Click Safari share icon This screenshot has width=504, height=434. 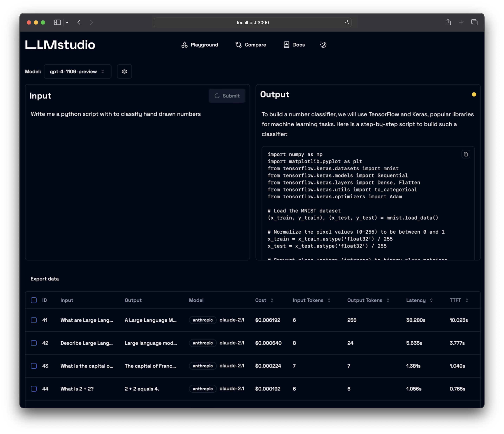tap(448, 22)
